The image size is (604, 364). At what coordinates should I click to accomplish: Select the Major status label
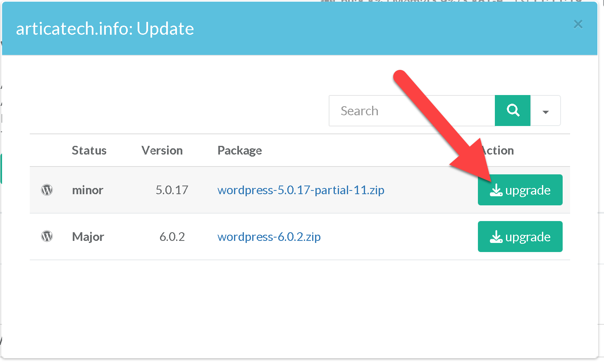click(88, 237)
